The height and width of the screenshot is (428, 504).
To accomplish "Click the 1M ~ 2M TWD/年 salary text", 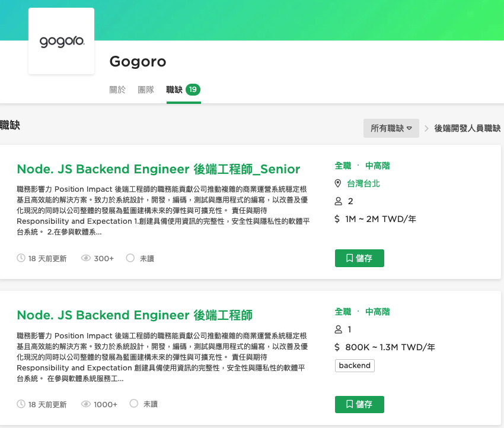I will click(x=381, y=219).
